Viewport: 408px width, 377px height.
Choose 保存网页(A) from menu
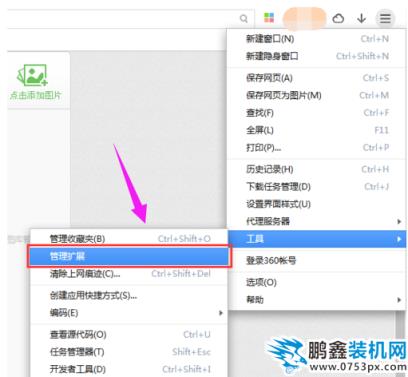coord(317,78)
